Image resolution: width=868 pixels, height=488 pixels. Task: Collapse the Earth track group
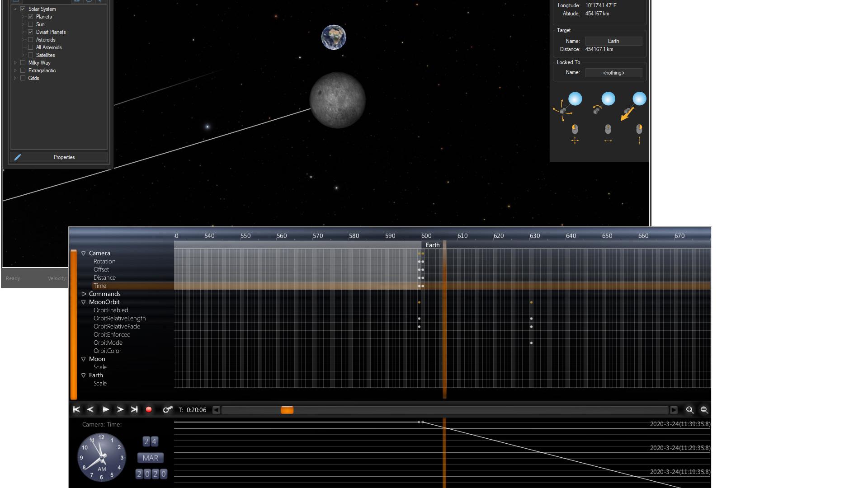pyautogui.click(x=84, y=375)
